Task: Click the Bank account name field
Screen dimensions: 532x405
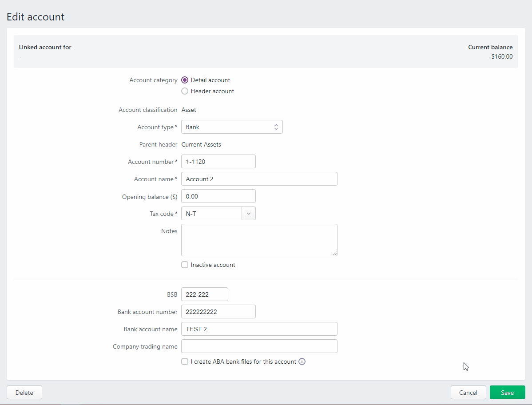Action: click(259, 329)
